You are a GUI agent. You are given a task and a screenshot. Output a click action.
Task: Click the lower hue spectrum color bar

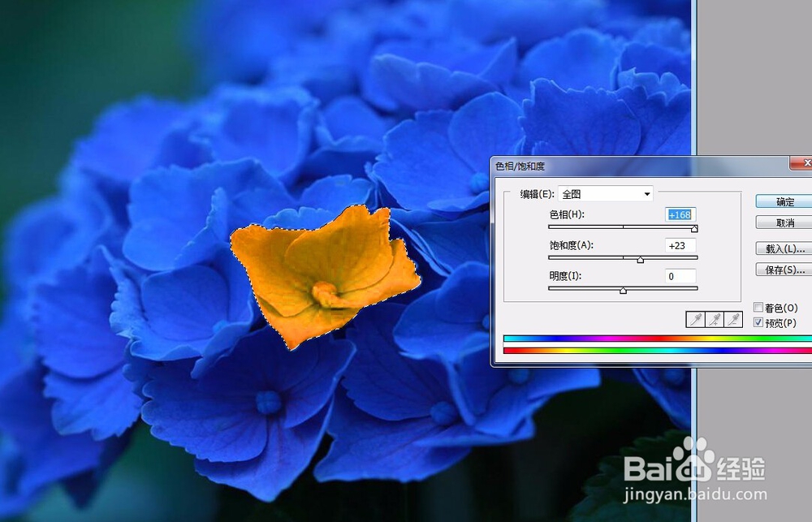658,351
